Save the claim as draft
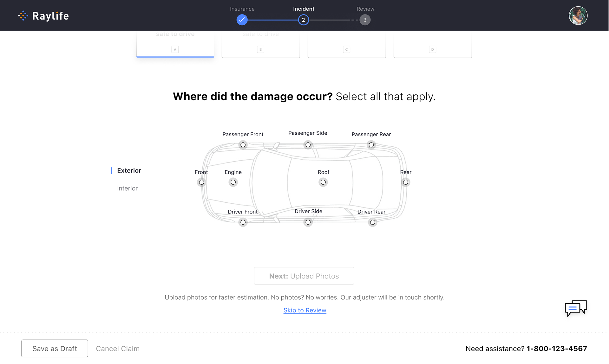The width and height of the screenshot is (609, 364). coord(55,348)
